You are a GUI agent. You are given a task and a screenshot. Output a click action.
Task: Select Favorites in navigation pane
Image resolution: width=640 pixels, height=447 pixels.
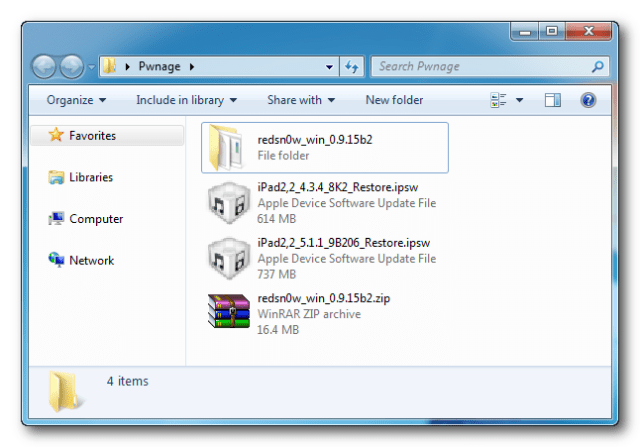(x=107, y=136)
